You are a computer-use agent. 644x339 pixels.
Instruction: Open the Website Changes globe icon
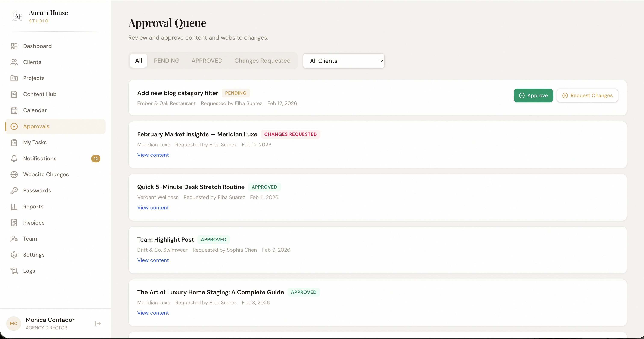[14, 174]
